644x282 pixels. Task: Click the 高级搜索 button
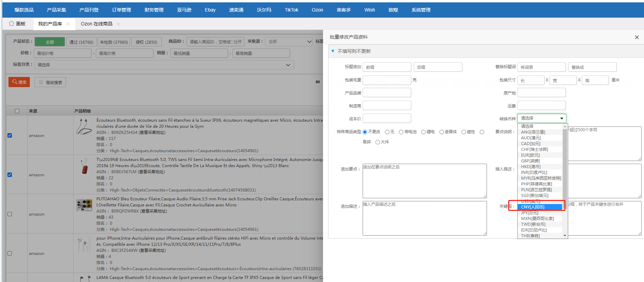point(50,82)
